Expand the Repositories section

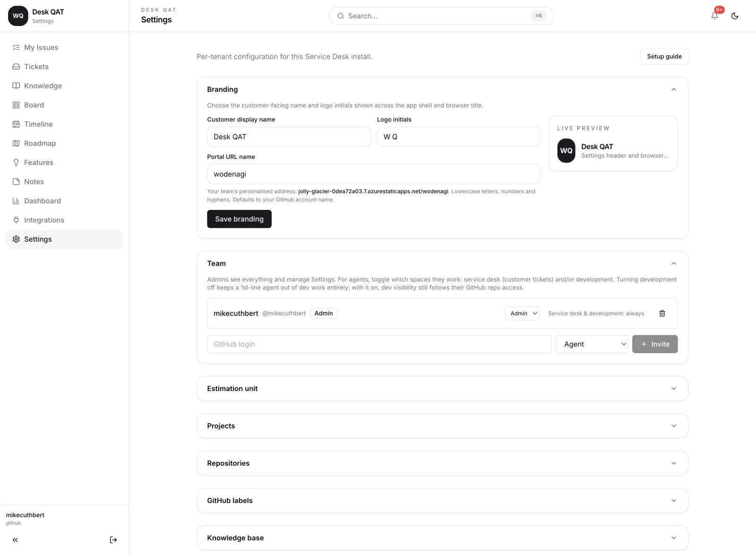tap(442, 463)
